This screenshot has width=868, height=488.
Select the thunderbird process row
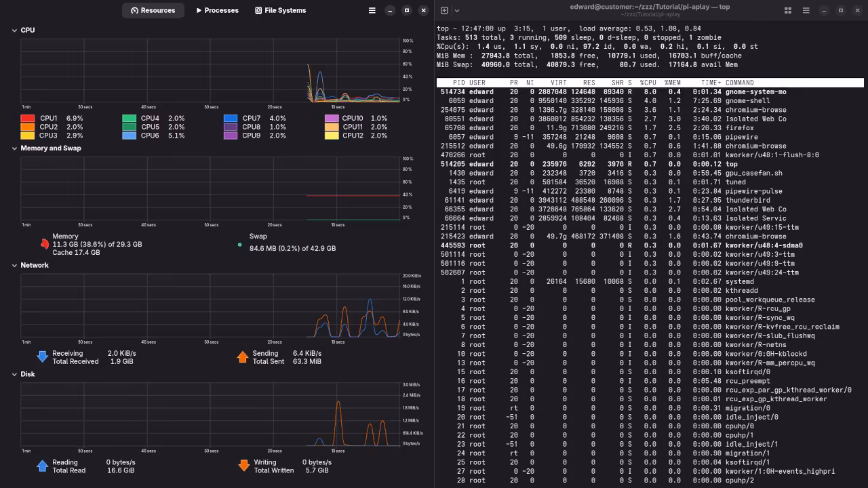click(650, 200)
